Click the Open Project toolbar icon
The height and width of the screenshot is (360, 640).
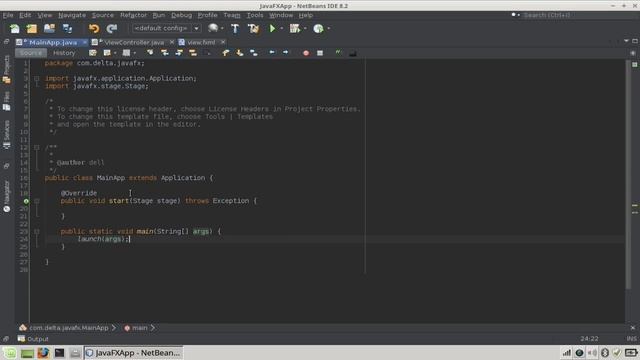(49, 29)
